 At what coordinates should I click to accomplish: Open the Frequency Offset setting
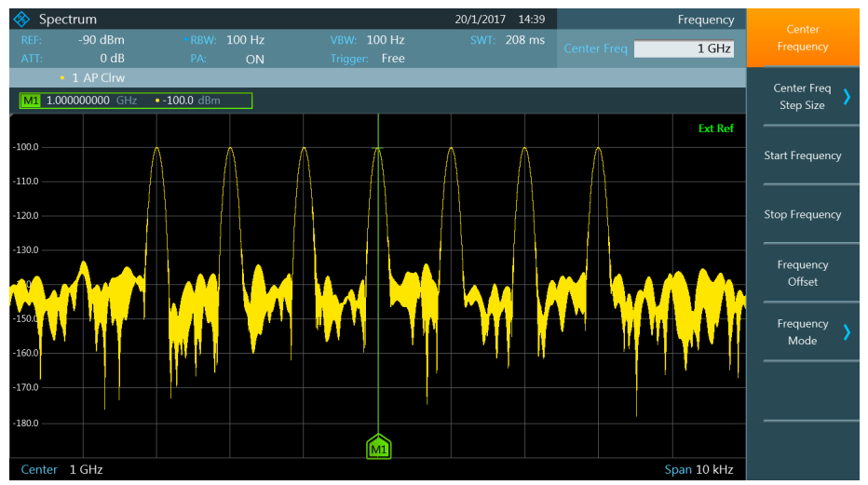802,273
